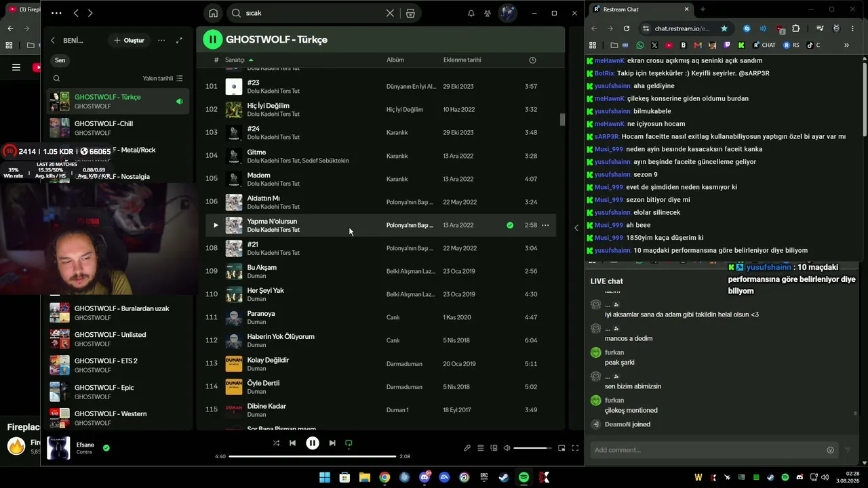Switch to the Restream Chat browser tab
The image size is (868, 488).
pyautogui.click(x=640, y=9)
